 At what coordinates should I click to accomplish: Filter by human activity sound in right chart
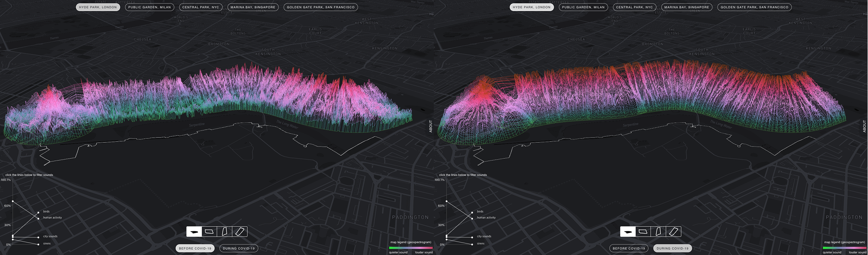click(x=486, y=218)
